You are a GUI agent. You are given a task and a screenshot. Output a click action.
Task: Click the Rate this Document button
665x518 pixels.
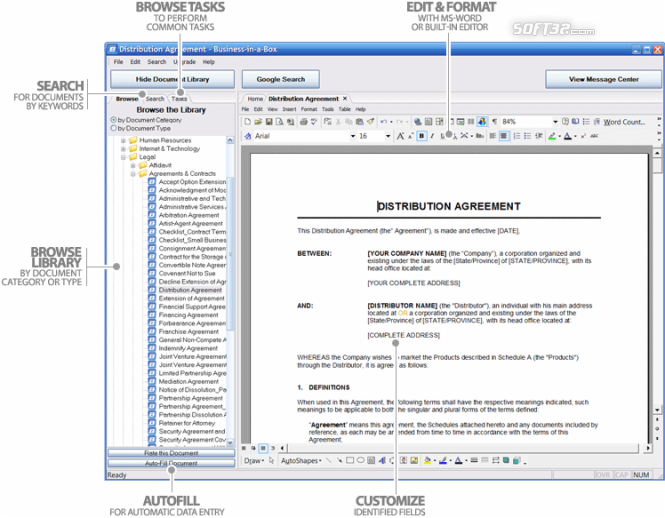tap(171, 453)
